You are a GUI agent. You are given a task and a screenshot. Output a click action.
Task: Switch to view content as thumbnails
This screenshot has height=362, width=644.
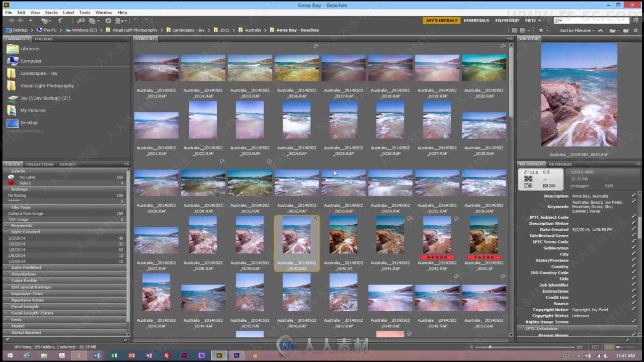coord(609,347)
